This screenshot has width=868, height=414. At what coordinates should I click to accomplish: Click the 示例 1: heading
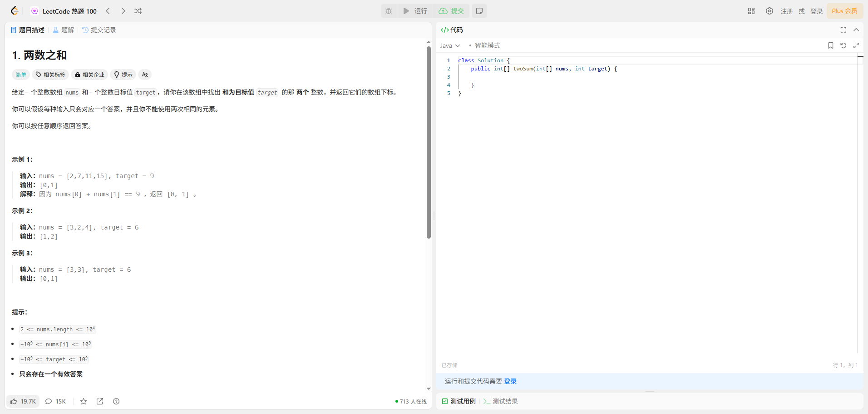click(x=22, y=160)
